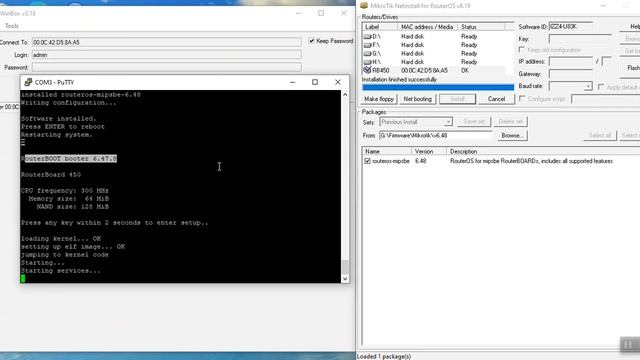Click the Label column header in Routers/Drives

coord(380,27)
